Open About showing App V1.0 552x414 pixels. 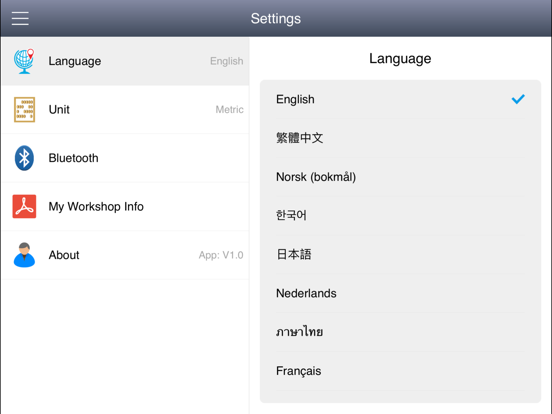125,255
